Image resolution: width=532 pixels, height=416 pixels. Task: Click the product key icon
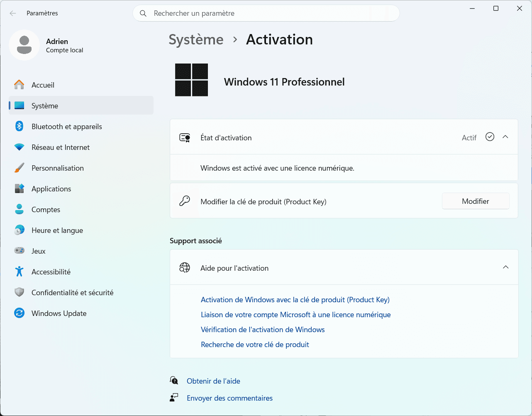pos(185,201)
